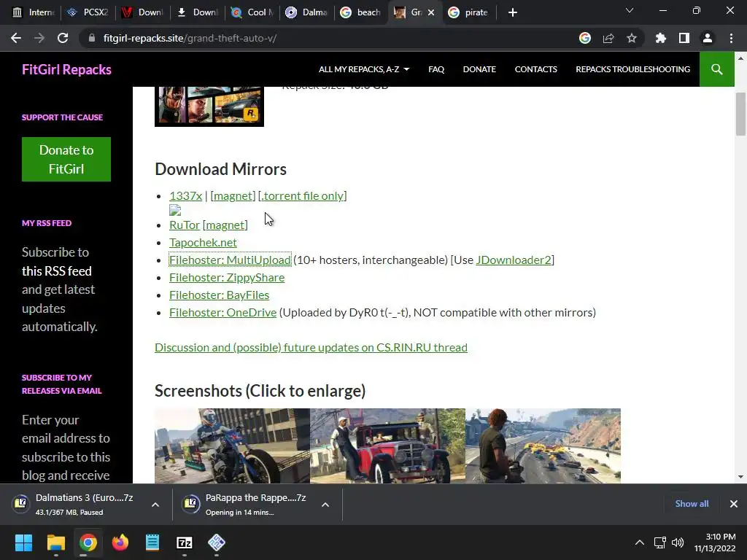747x560 pixels.
Task: Expand options for Dalmatians 3 download
Action: (x=155, y=505)
